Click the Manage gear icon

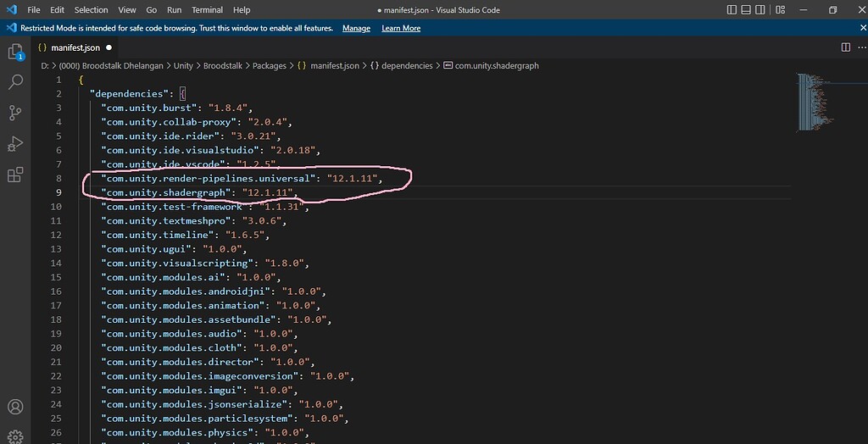[15, 436]
